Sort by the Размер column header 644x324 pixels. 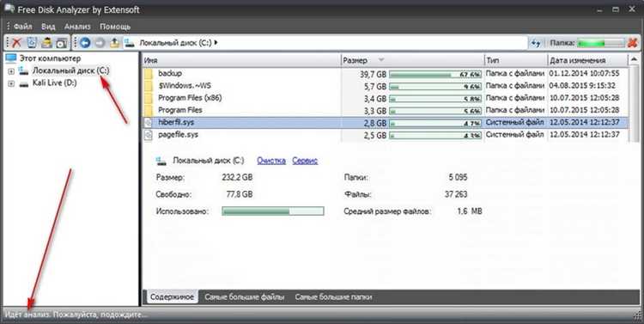click(412, 60)
